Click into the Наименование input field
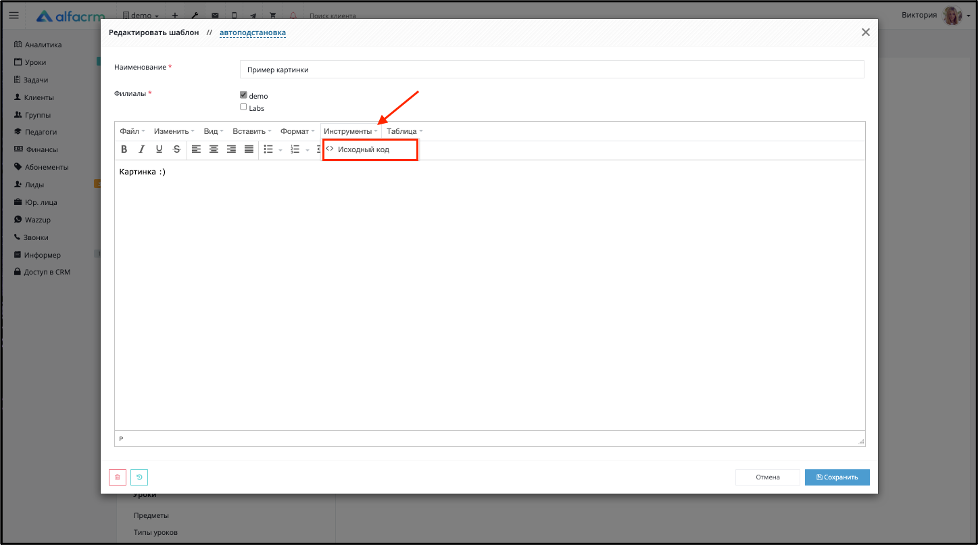This screenshot has height=545, width=979. 552,69
